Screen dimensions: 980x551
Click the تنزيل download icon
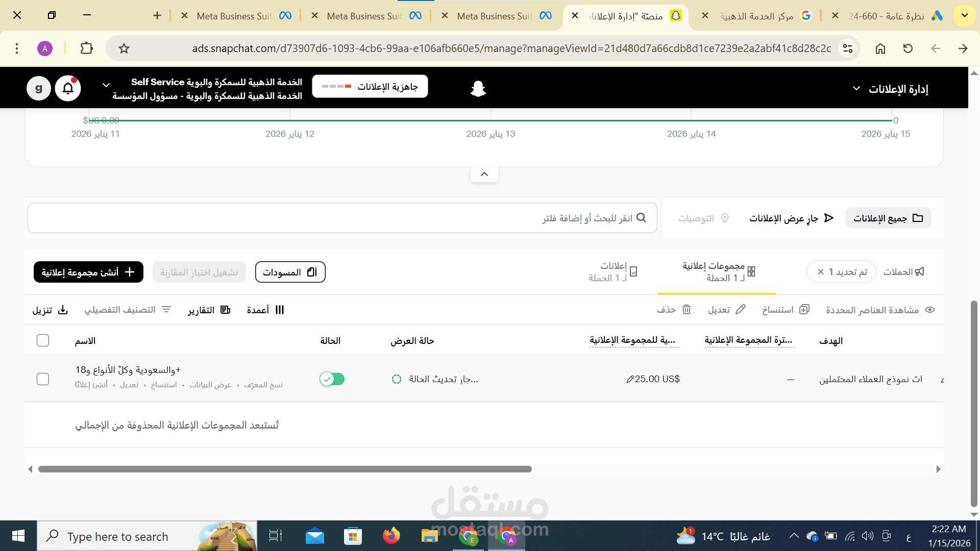[62, 310]
